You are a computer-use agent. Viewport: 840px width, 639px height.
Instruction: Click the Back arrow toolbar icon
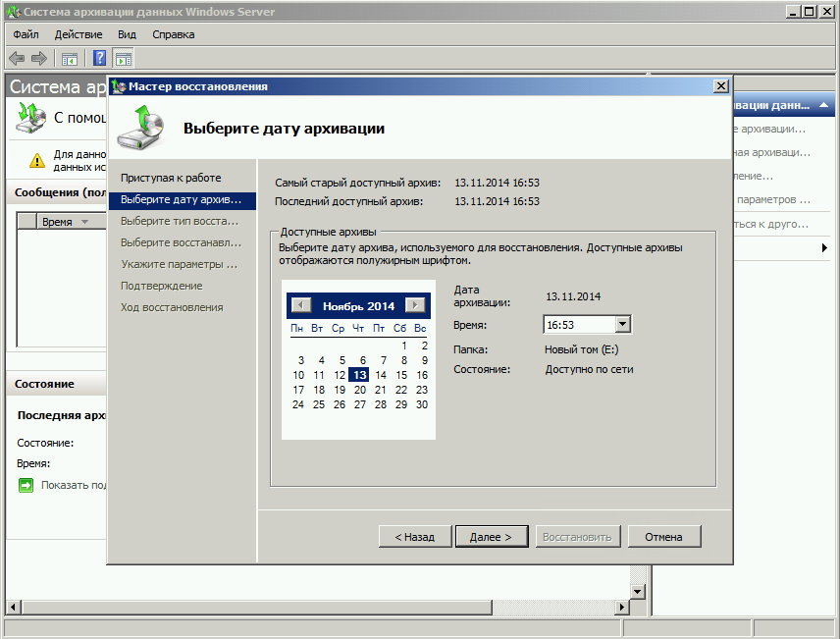[x=17, y=59]
